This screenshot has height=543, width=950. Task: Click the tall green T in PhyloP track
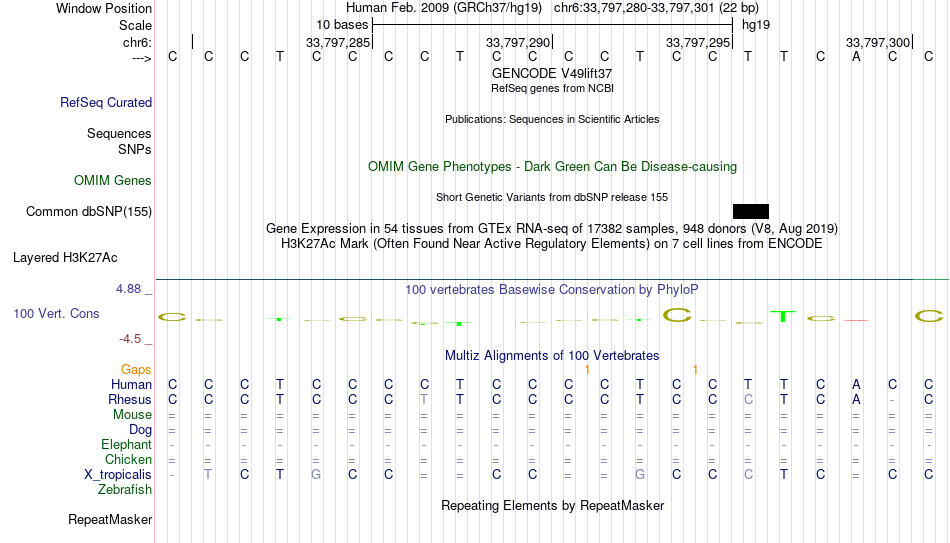[783, 316]
